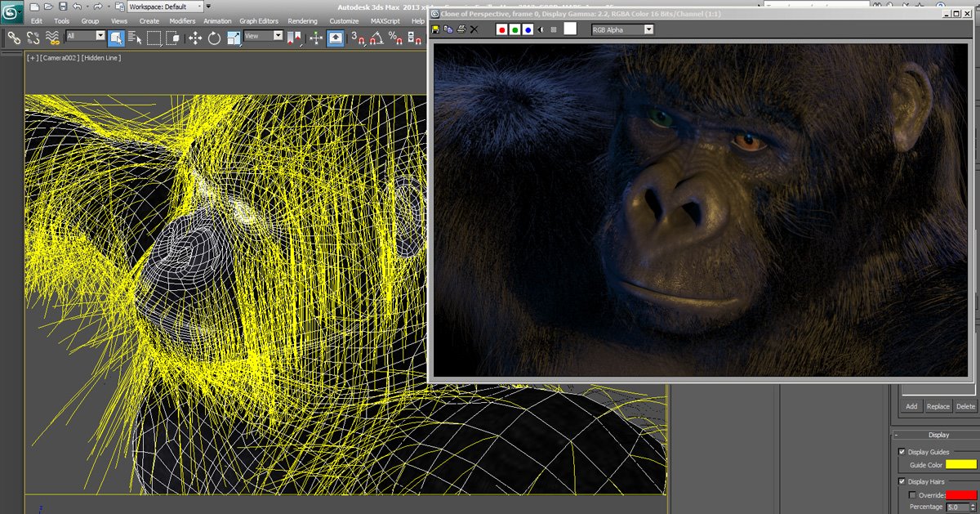Select the Select and Move tool
980x514 pixels.
coord(195,37)
